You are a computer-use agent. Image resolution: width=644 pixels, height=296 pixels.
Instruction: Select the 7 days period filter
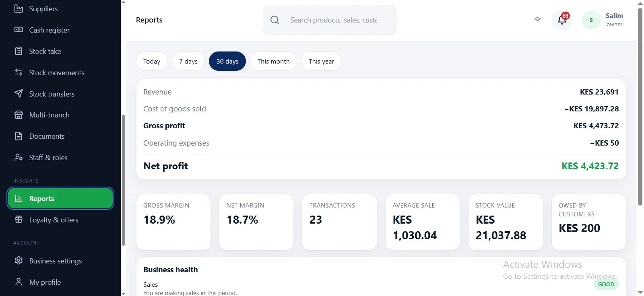(x=188, y=61)
